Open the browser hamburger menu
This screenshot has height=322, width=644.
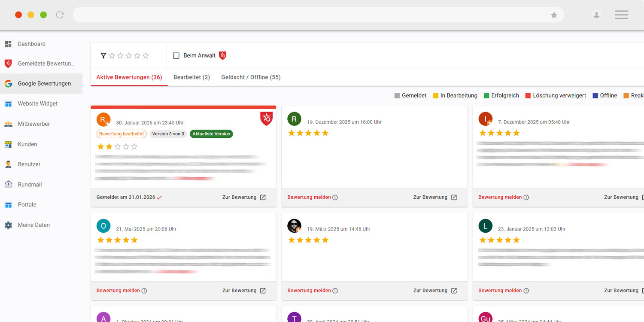(621, 15)
